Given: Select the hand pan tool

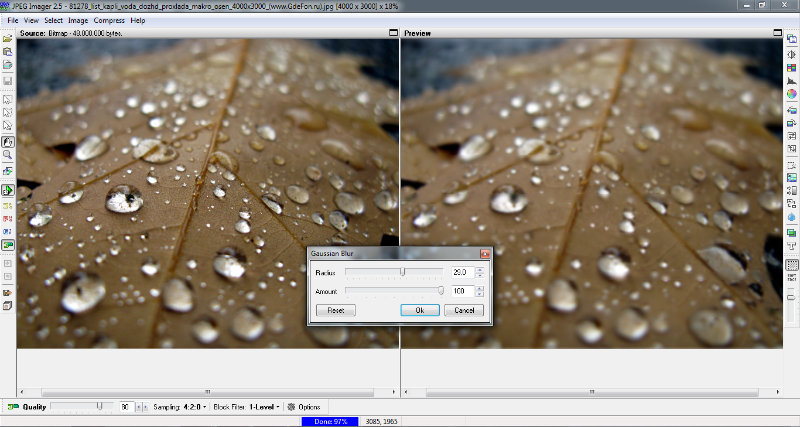Looking at the screenshot, I should tap(7, 142).
